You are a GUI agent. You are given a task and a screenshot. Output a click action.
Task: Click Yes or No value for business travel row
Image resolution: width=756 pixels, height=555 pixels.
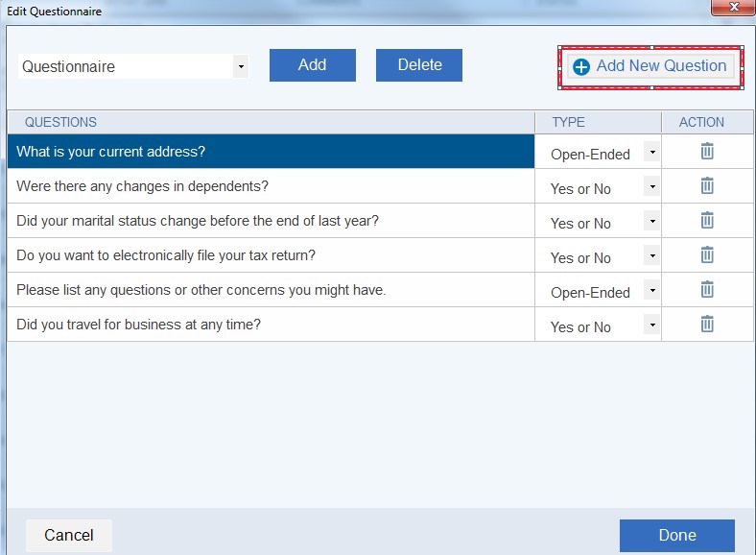click(580, 326)
